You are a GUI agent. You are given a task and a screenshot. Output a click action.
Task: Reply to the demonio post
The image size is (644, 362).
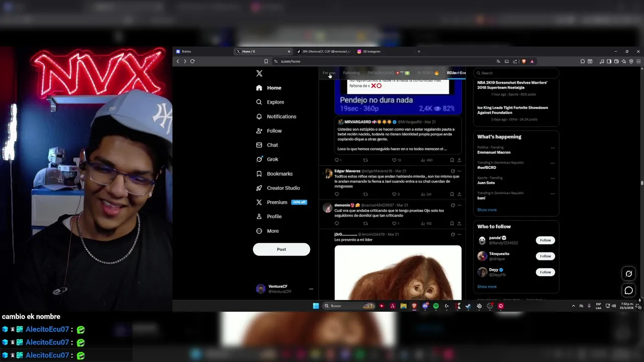[337, 223]
